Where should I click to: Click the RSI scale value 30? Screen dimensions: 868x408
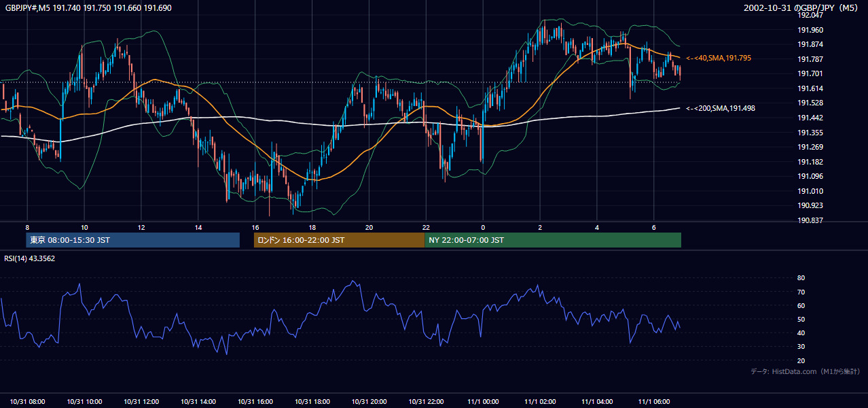click(x=801, y=347)
